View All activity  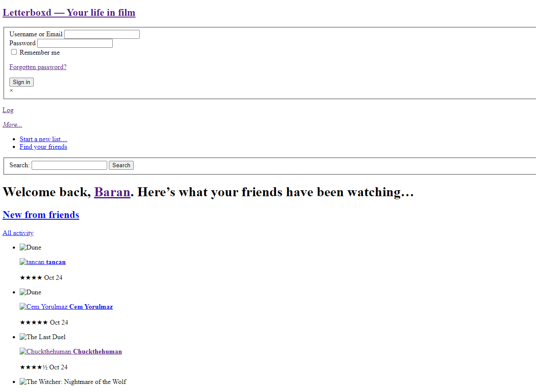coord(18,233)
